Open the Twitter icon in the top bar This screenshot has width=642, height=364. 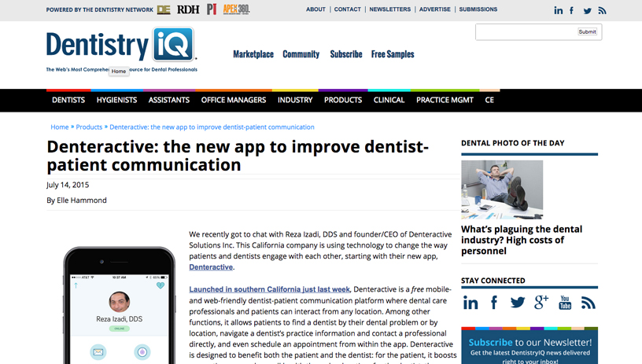pos(588,11)
